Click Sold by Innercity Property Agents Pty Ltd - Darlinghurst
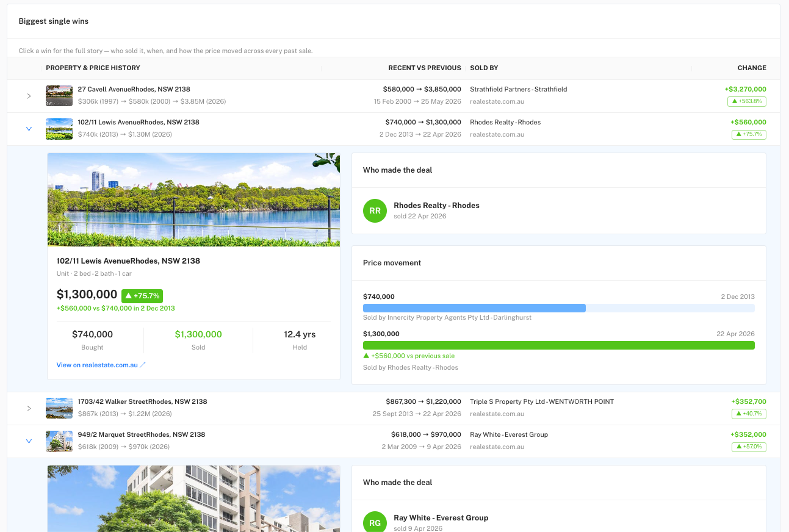This screenshot has width=789, height=532. pos(447,318)
